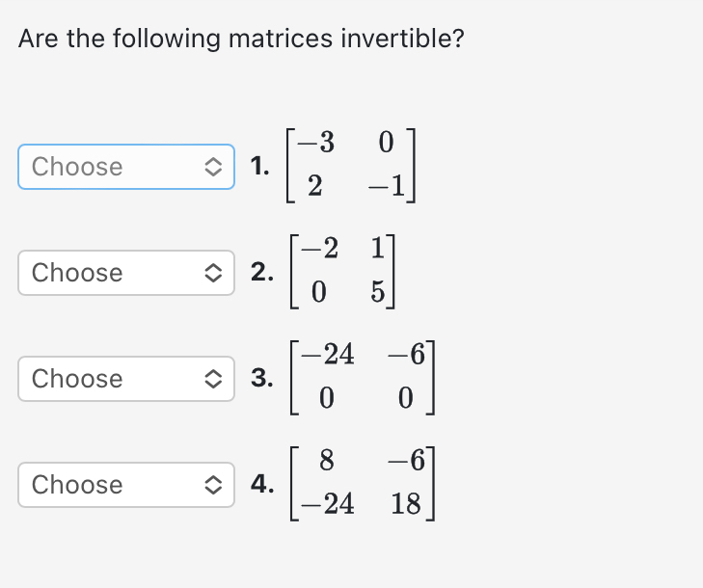
Task: Click the chevron arrows in the second dropdown
Action: [213, 273]
